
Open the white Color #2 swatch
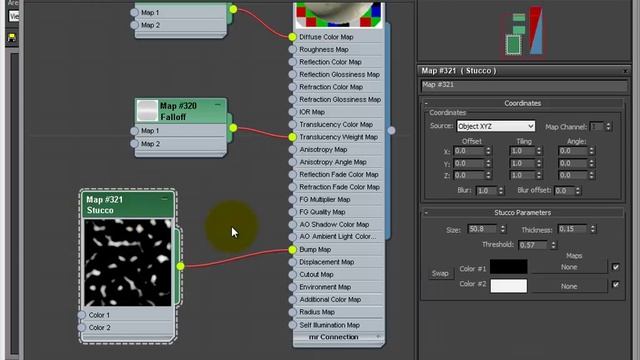point(509,286)
